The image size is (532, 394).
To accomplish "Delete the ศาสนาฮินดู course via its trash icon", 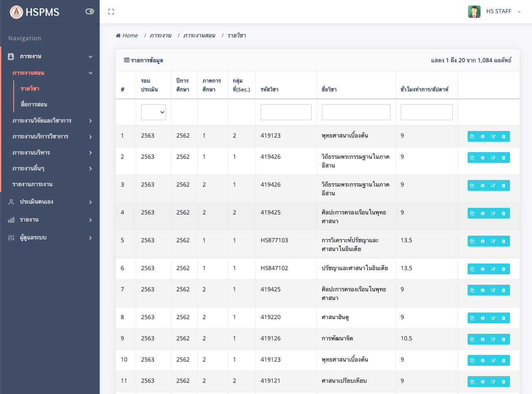I will (x=504, y=318).
